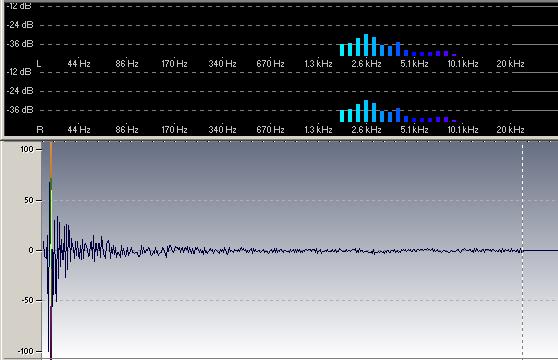Image resolution: width=558 pixels, height=360 pixels.
Task: Click the -50 mark on waveform scale
Action: 27,300
